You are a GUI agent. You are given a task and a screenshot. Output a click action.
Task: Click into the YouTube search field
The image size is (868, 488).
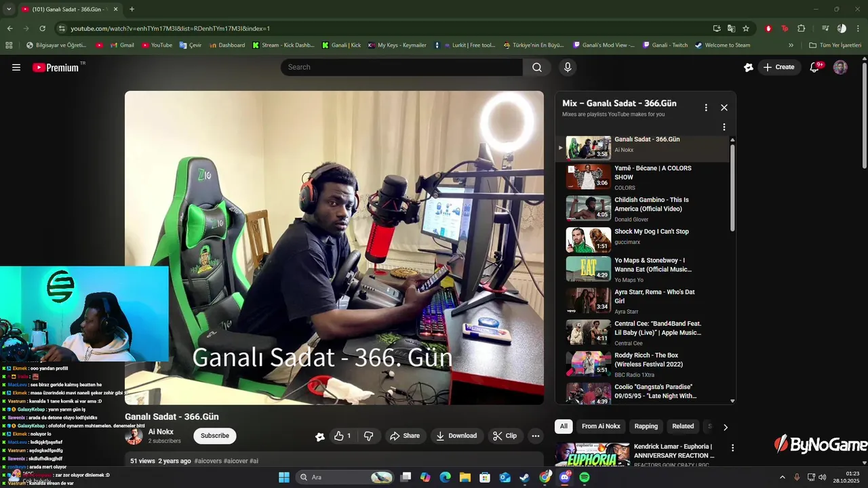coord(401,67)
